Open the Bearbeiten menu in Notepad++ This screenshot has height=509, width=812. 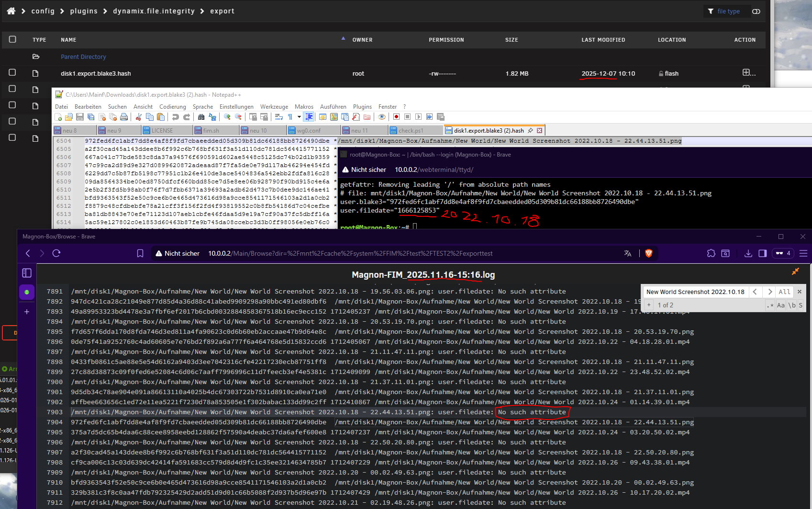[x=88, y=107]
